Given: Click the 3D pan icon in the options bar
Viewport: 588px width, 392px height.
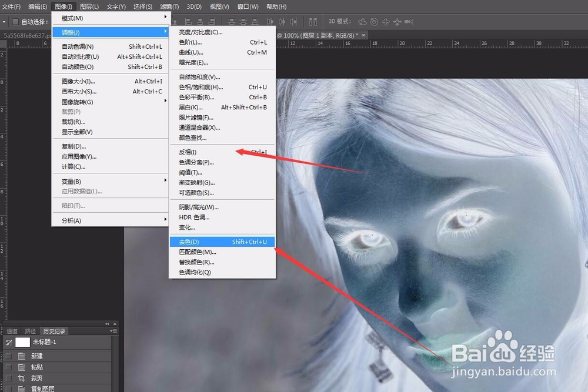Looking at the screenshot, I should [385, 22].
